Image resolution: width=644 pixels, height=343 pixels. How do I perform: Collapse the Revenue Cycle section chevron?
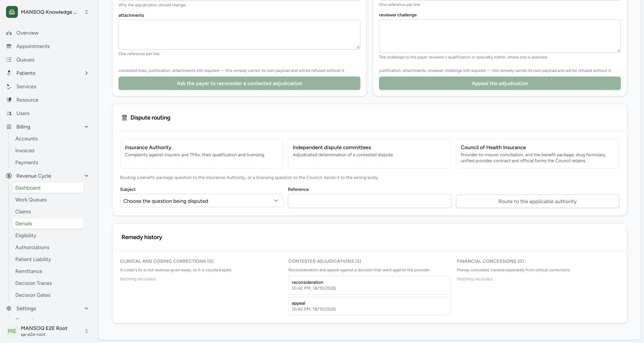click(86, 176)
